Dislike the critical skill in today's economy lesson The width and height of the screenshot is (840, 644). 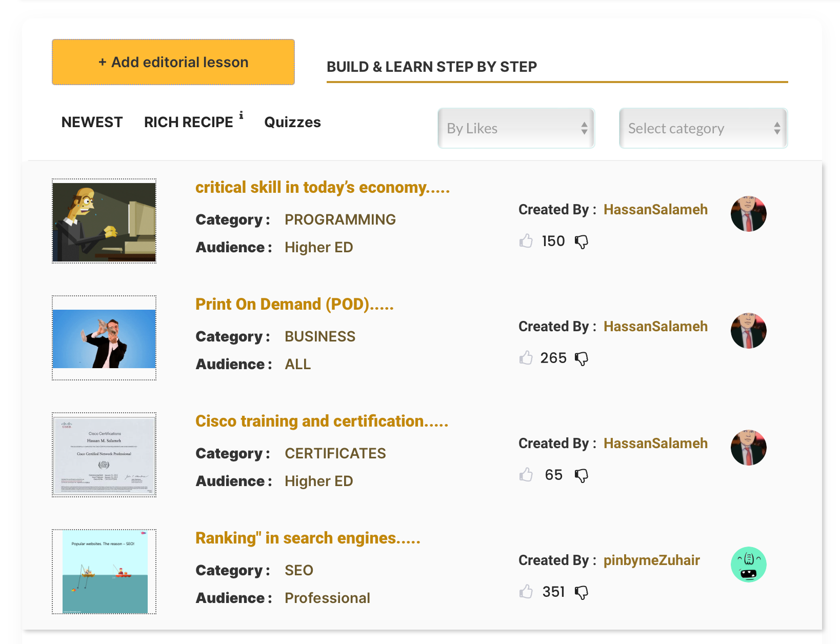582,241
